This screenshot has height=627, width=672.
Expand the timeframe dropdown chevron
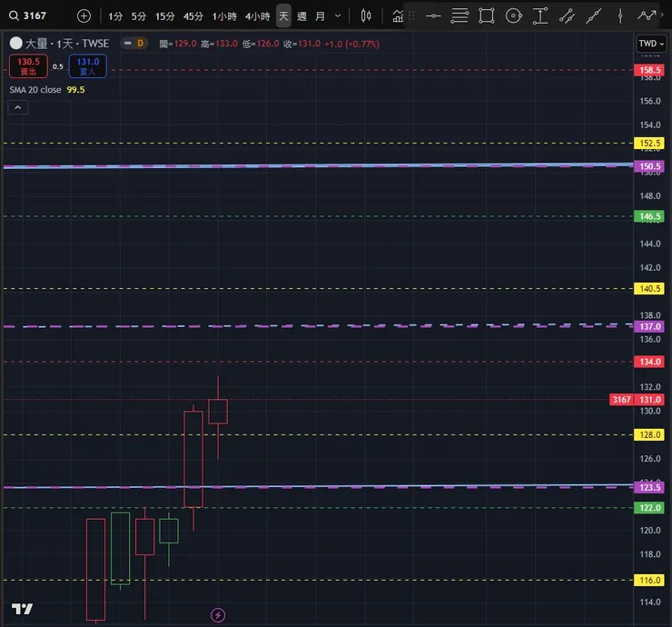pyautogui.click(x=338, y=16)
